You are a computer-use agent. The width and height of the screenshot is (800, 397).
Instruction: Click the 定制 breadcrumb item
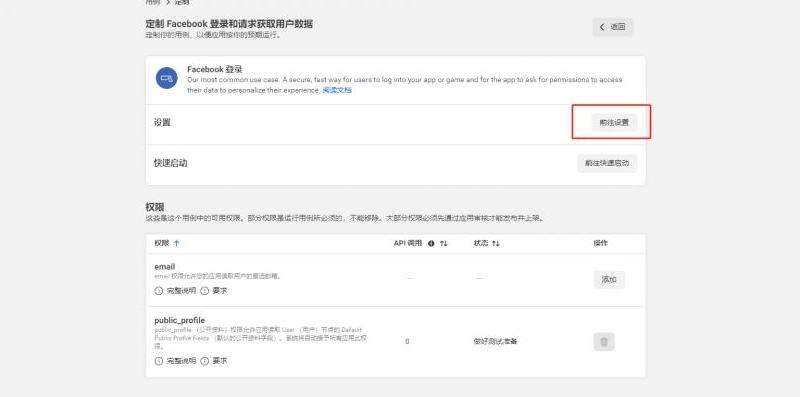(182, 2)
